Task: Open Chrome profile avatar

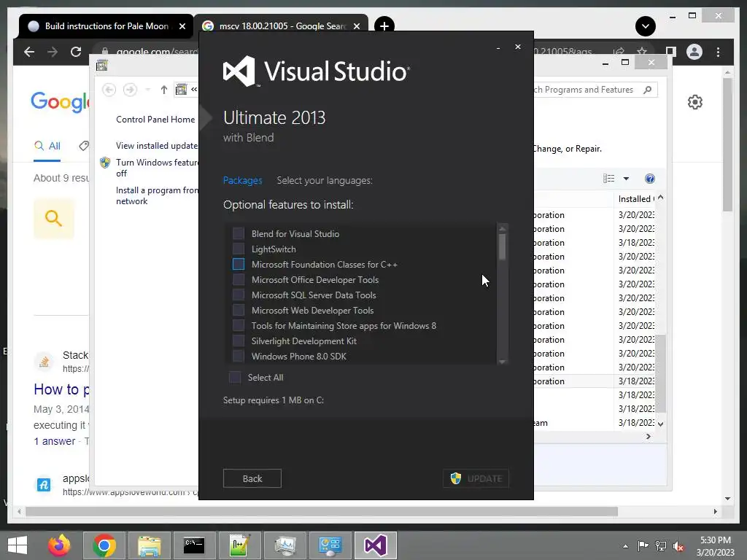Action: tap(694, 52)
